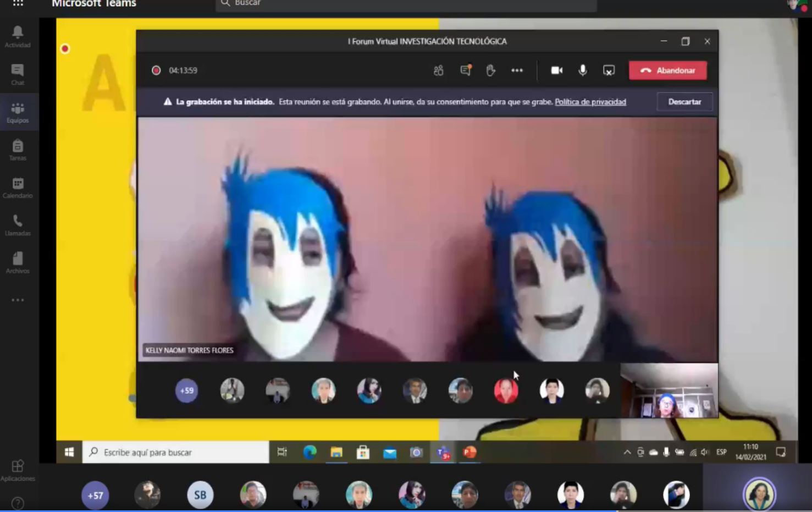Open Chat in Teams sidebar

pyautogui.click(x=18, y=74)
